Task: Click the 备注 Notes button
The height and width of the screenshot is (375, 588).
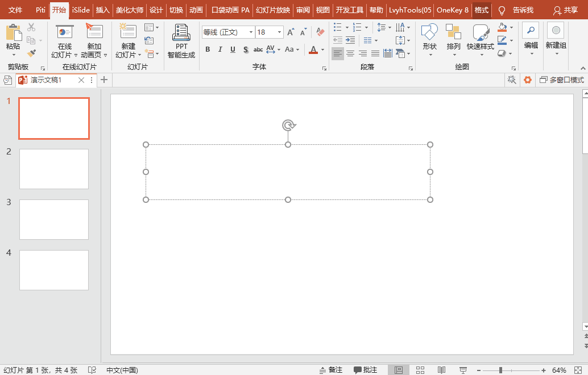Action: click(x=331, y=370)
